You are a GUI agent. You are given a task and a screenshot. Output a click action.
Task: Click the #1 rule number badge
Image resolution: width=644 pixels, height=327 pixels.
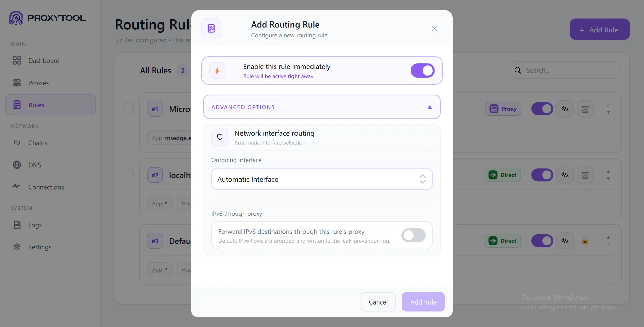[x=155, y=109]
